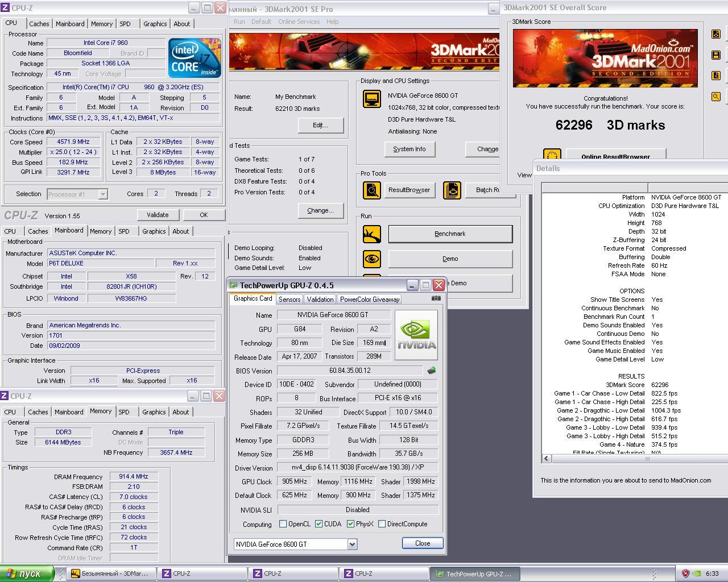Screen dimensions: 728x582
Task: Click the monitor icon in Display and CPU Settings
Action: point(372,98)
